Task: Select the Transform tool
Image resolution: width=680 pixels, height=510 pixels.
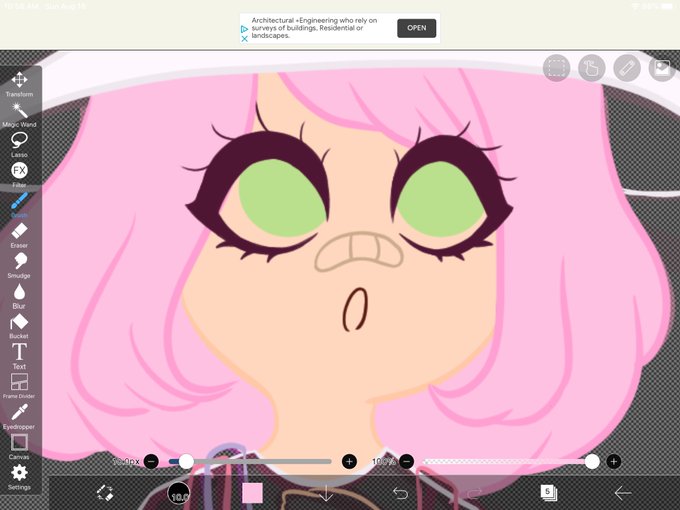Action: (20, 84)
